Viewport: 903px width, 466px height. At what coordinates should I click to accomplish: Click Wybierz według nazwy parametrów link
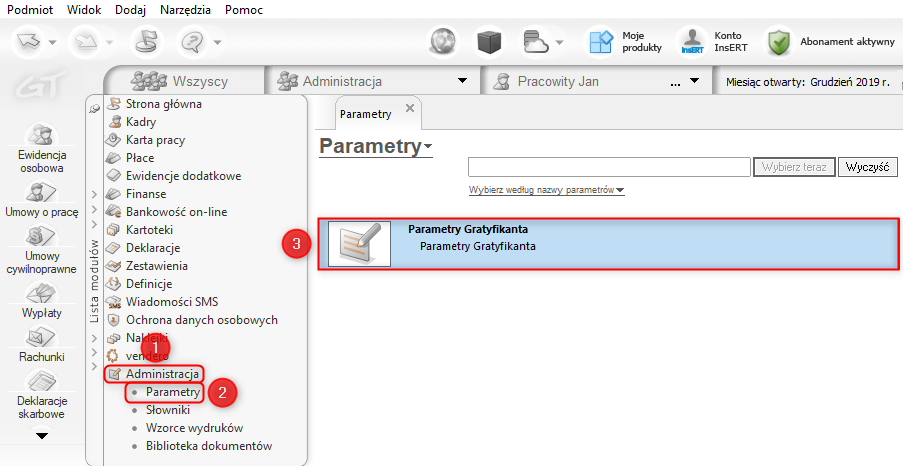pos(546,190)
